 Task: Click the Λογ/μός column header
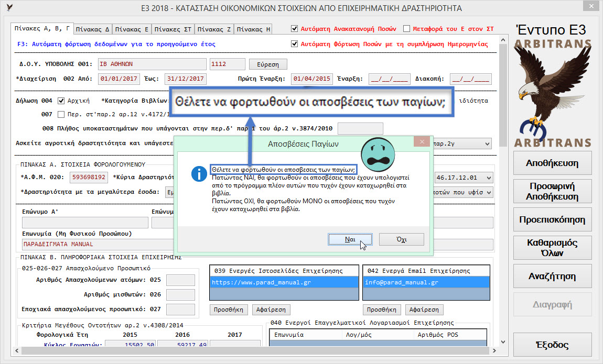pyautogui.click(x=378, y=335)
